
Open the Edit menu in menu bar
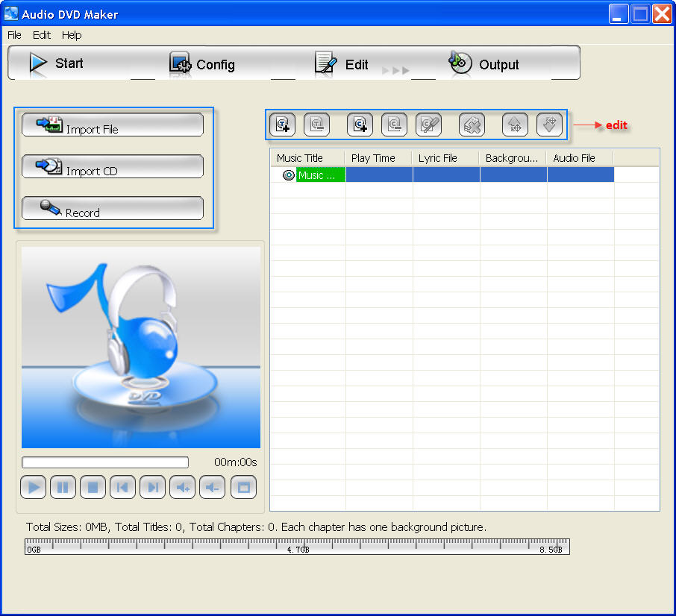pos(42,35)
